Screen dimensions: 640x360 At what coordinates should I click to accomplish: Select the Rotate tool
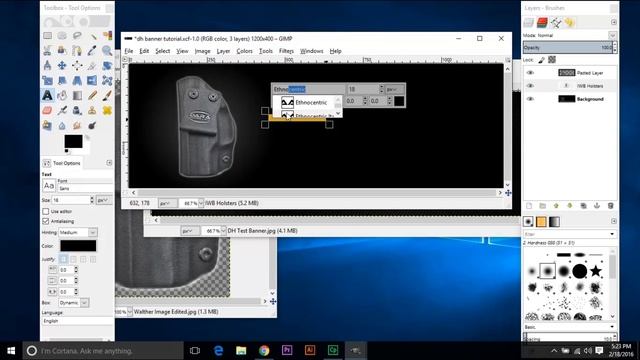click(x=107, y=65)
